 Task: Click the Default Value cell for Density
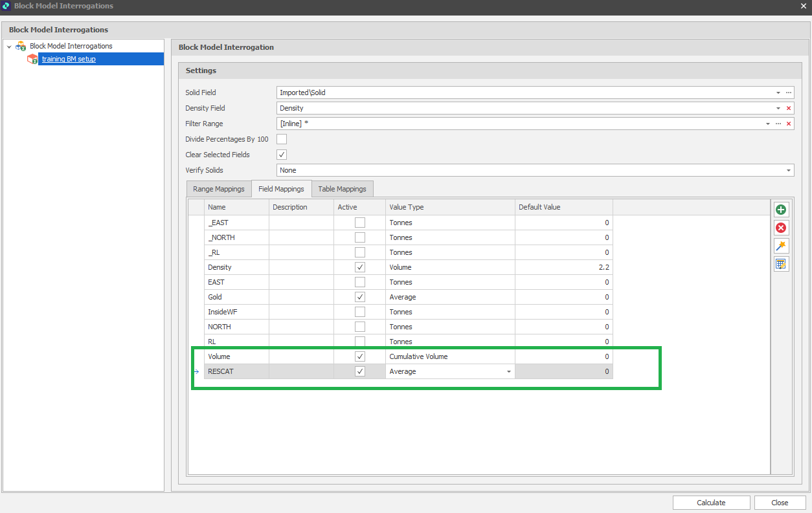click(x=563, y=267)
